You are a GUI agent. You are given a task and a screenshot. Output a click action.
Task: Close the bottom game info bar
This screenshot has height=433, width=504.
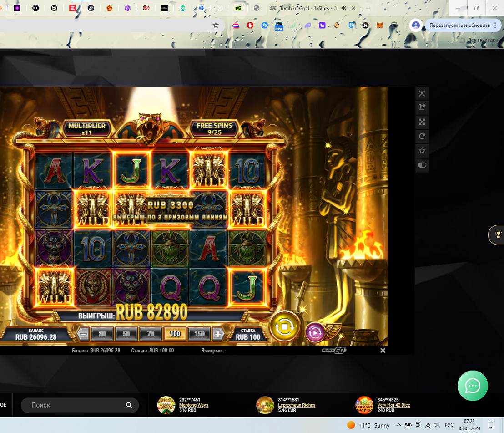coord(383,351)
